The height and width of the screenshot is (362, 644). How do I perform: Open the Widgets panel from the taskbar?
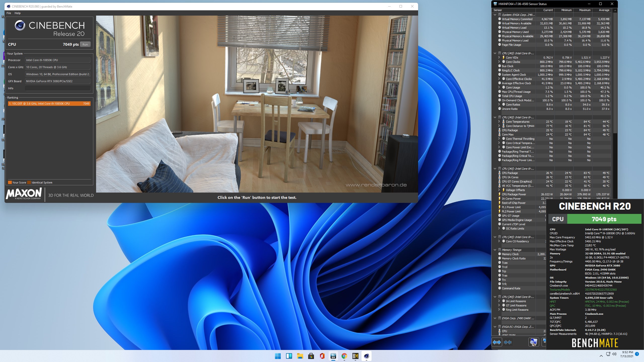tap(289, 356)
